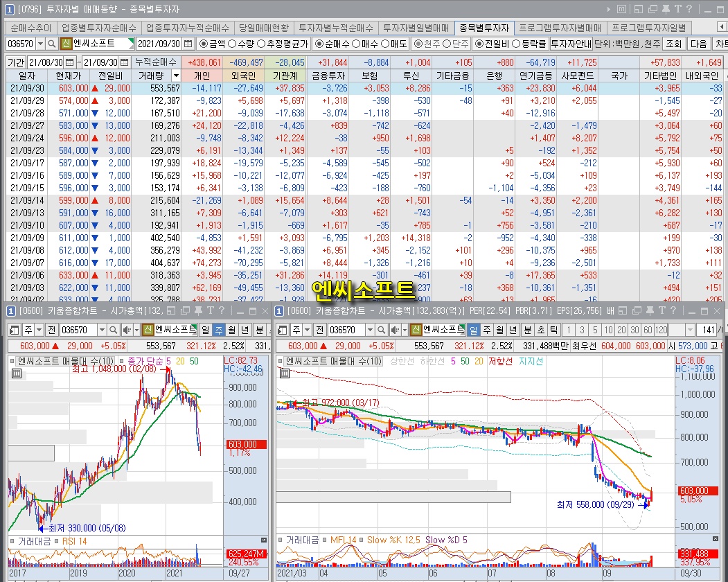Expand stock code dropdown in right chart

370,330
